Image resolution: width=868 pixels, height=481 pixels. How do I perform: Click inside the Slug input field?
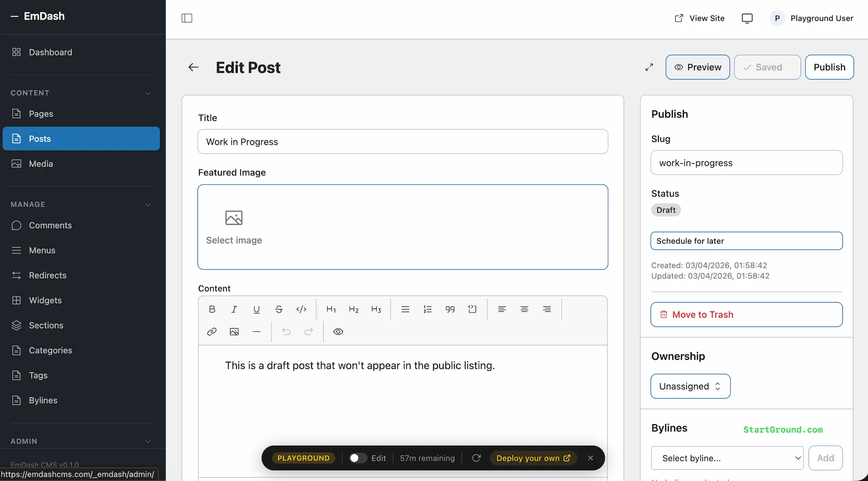tap(746, 163)
